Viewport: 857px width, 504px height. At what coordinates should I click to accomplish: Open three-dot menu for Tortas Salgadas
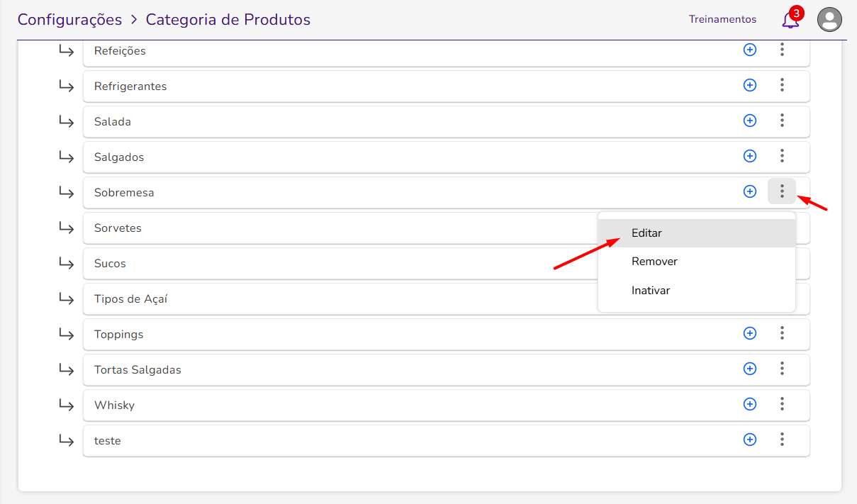point(782,369)
